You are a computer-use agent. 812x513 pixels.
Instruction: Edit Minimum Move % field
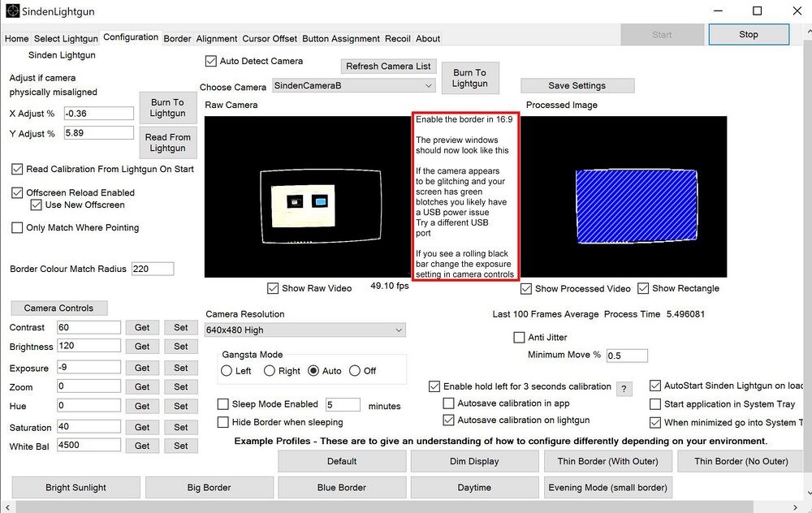point(627,356)
